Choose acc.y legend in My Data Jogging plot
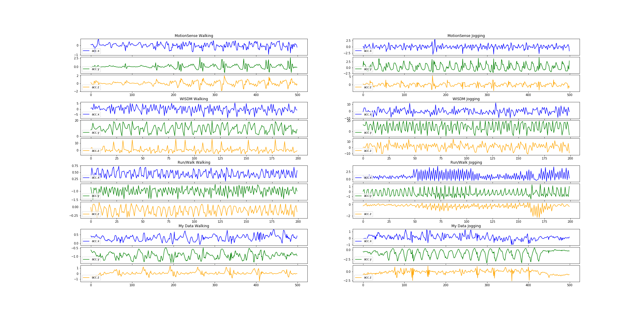The width and height of the screenshot is (644, 322). point(363,259)
